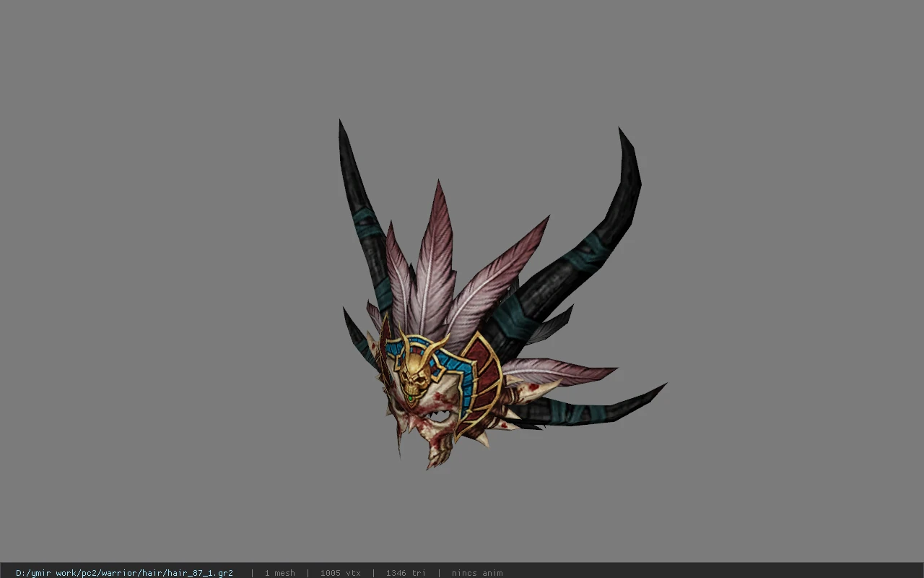Click the "1346 tri" triangle count
This screenshot has width=924, height=578.
(406, 573)
